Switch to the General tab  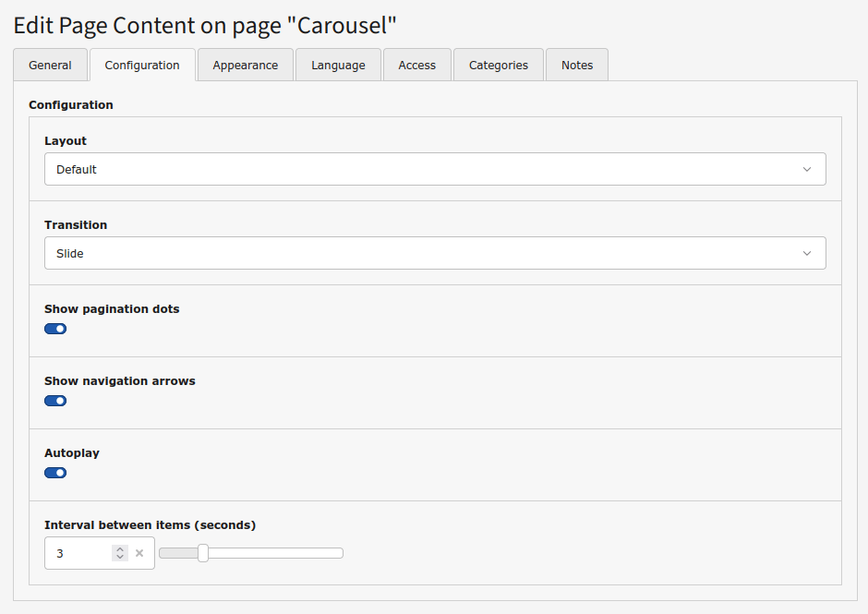click(x=50, y=66)
